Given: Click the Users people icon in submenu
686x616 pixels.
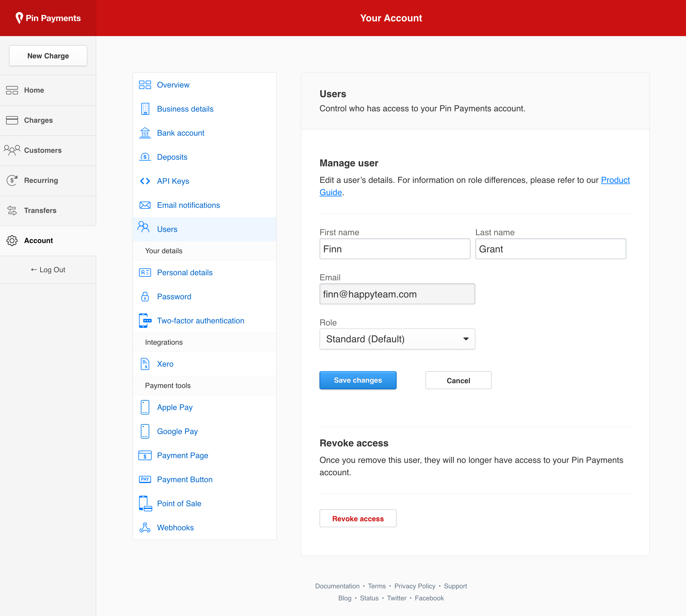Looking at the screenshot, I should tap(144, 227).
